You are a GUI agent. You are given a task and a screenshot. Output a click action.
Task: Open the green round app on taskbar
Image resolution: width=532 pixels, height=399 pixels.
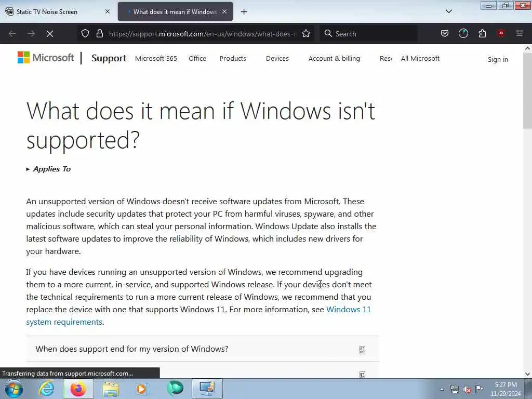tap(175, 389)
